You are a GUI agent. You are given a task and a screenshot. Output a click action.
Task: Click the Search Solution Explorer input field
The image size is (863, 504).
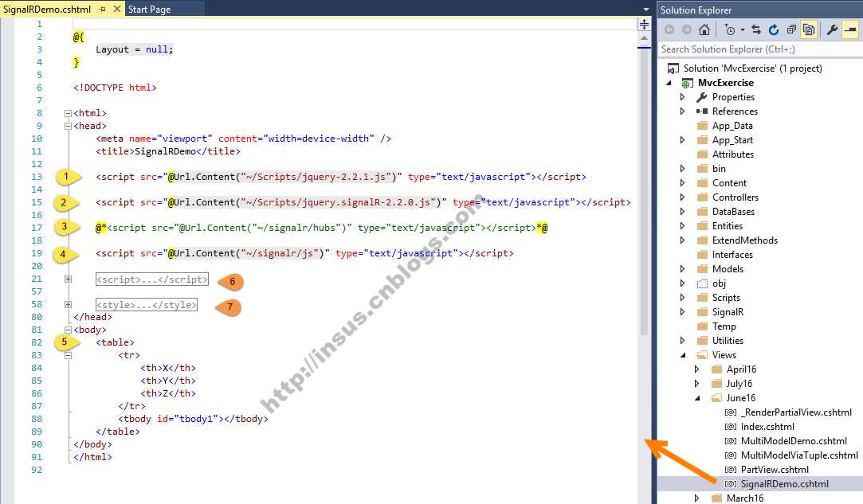coord(761,49)
